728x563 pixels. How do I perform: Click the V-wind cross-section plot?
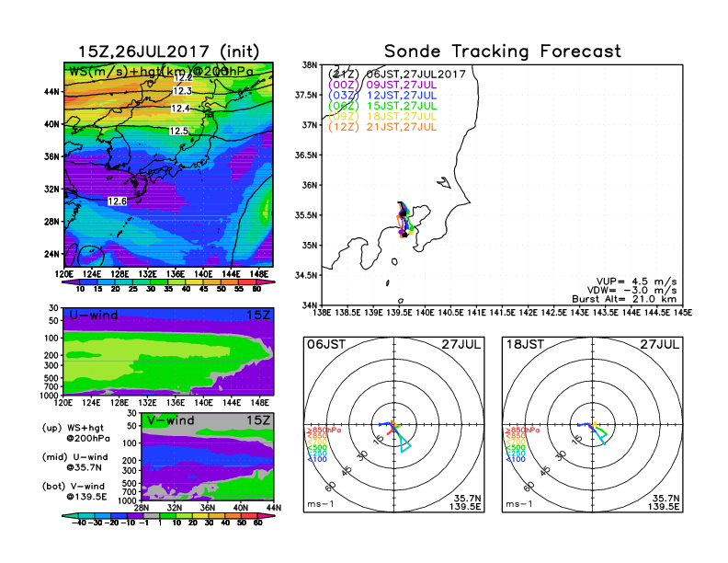click(207, 456)
